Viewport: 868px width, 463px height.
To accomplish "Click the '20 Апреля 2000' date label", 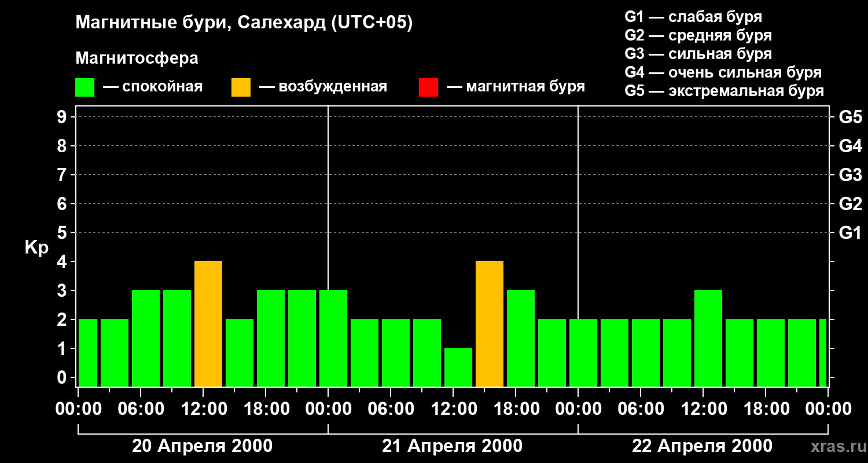I will click(x=203, y=446).
